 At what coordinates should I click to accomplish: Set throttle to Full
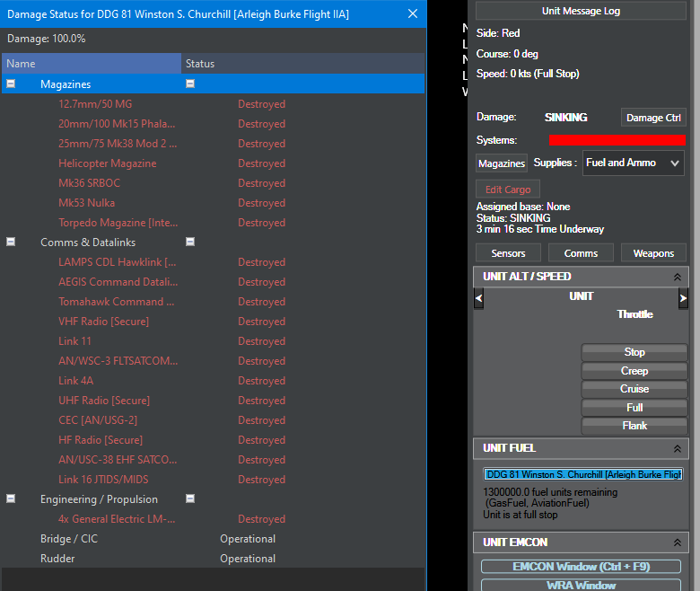(634, 408)
